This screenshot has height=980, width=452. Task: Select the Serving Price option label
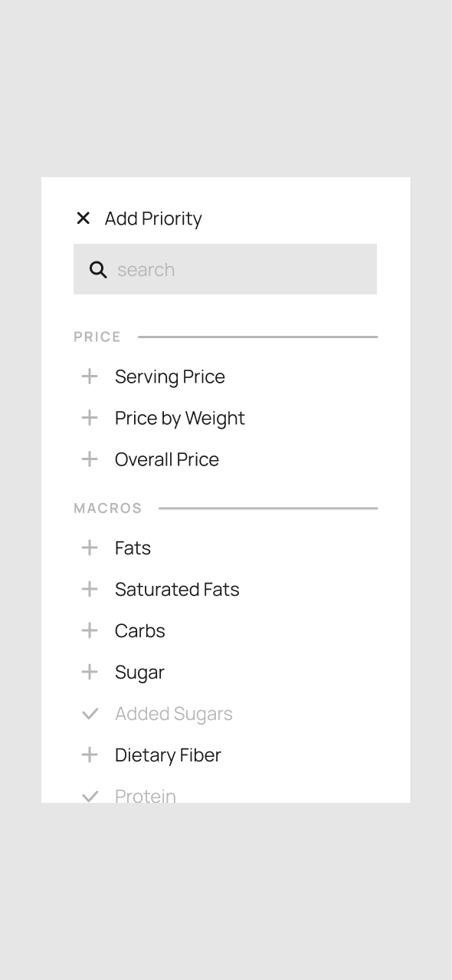(170, 377)
